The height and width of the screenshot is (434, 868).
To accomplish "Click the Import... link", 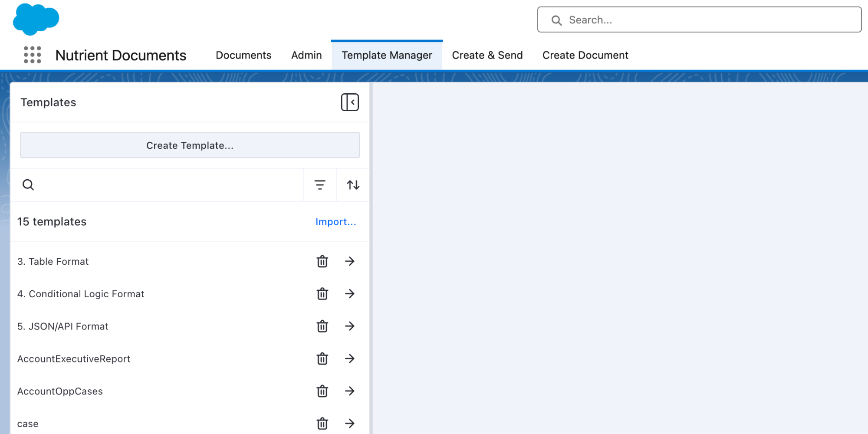I will point(335,222).
